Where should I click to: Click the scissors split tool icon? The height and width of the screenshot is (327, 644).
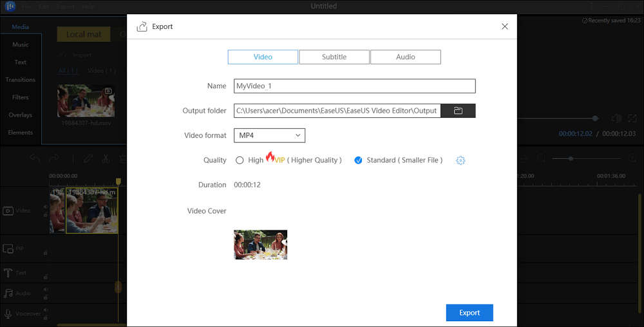point(106,159)
